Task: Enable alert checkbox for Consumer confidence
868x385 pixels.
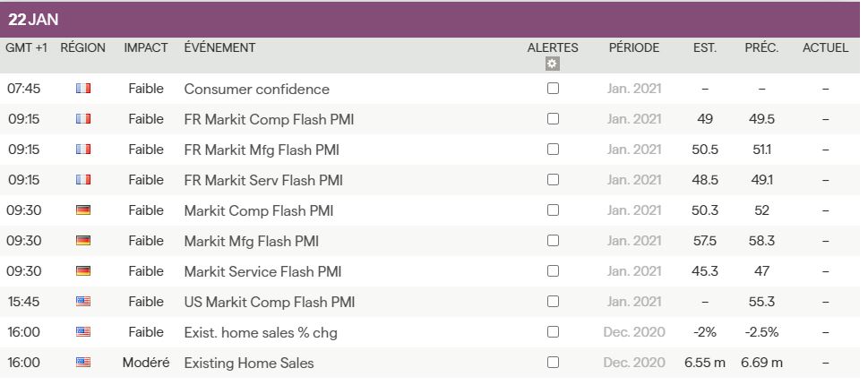Action: coord(553,89)
